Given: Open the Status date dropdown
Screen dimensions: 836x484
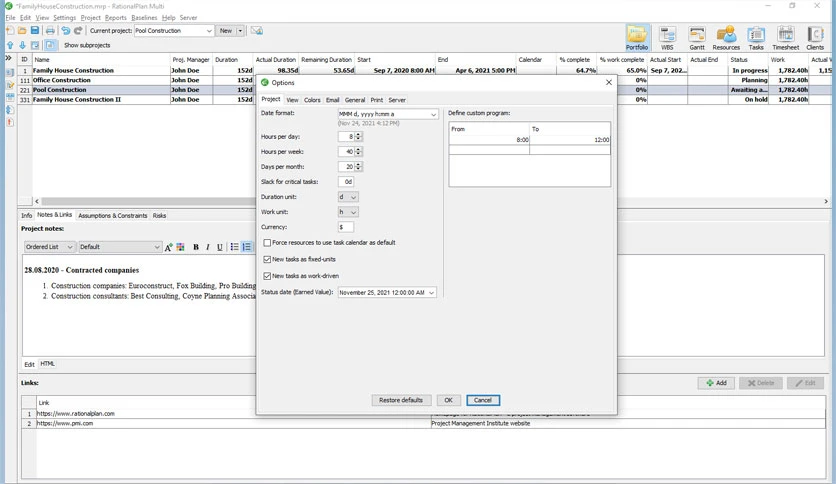Looking at the screenshot, I should (x=387, y=293).
